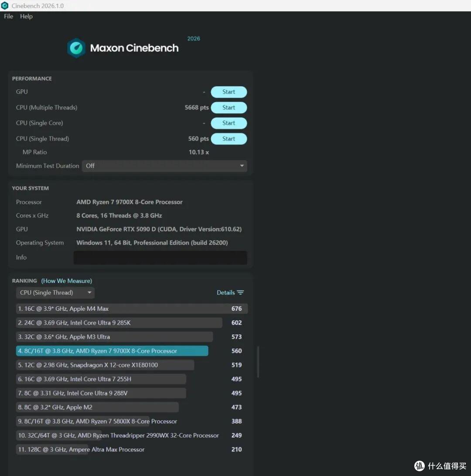Click the Windows 11 operating system text
471x476 pixels.
tap(152, 242)
